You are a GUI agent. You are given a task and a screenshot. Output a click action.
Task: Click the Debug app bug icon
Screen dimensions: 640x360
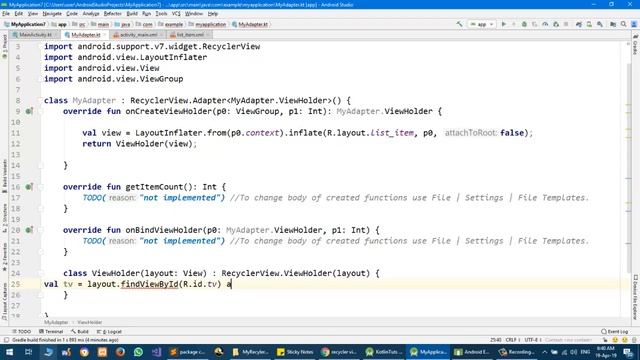pyautogui.click(x=524, y=24)
